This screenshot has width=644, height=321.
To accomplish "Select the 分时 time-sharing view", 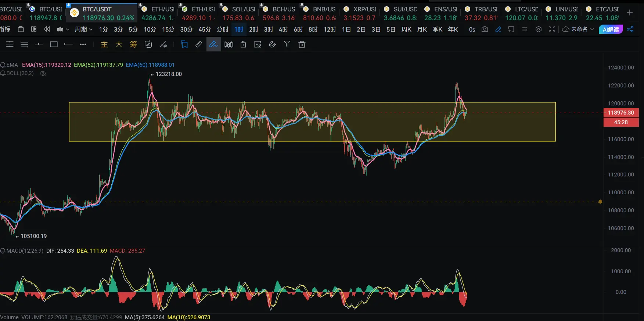I will pyautogui.click(x=223, y=29).
